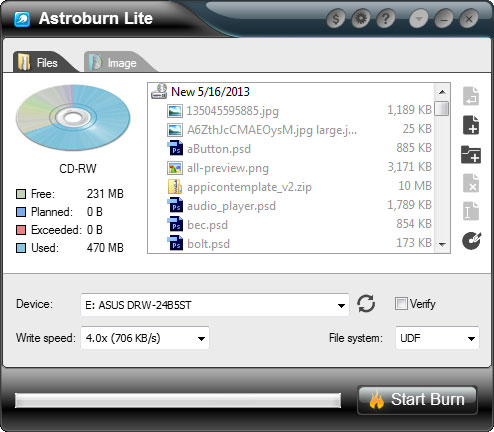Click the burn progress bar
Image resolution: width=494 pixels, height=432 pixels.
178,400
